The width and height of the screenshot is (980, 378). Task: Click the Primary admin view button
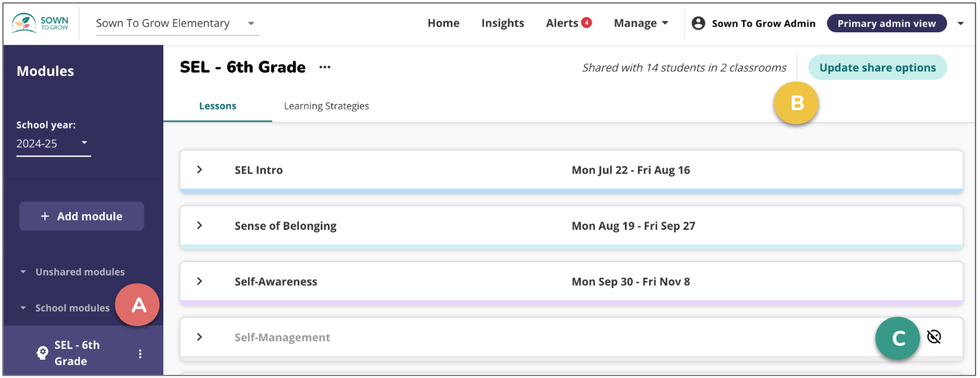pos(886,23)
